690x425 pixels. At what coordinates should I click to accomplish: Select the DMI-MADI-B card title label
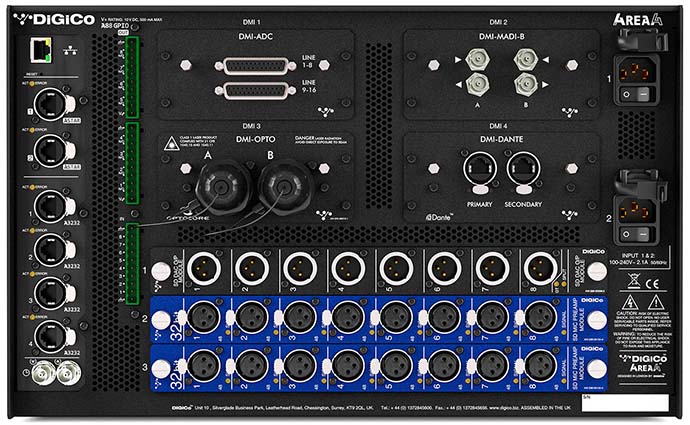[500, 37]
